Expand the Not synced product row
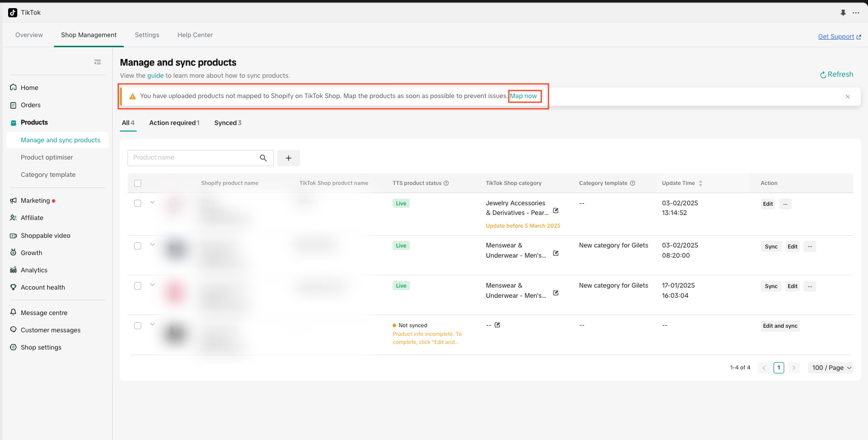This screenshot has height=440, width=868. pyautogui.click(x=152, y=324)
